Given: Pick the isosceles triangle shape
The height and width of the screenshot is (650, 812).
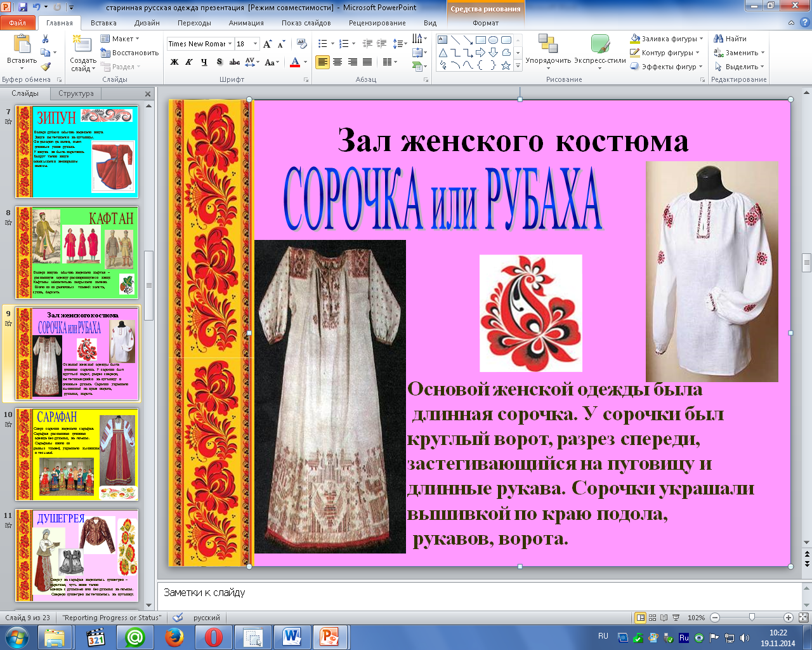Looking at the screenshot, I should click(x=443, y=53).
